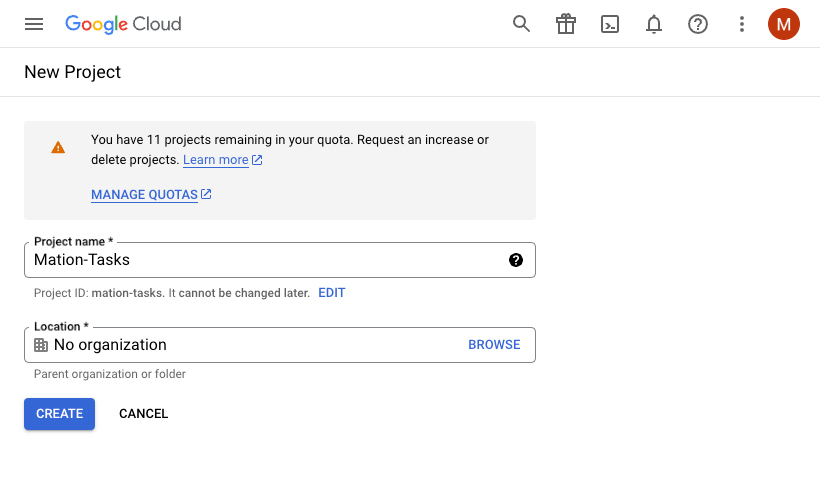Open the account avatar M
Image resolution: width=820 pixels, height=500 pixels.
(x=783, y=24)
